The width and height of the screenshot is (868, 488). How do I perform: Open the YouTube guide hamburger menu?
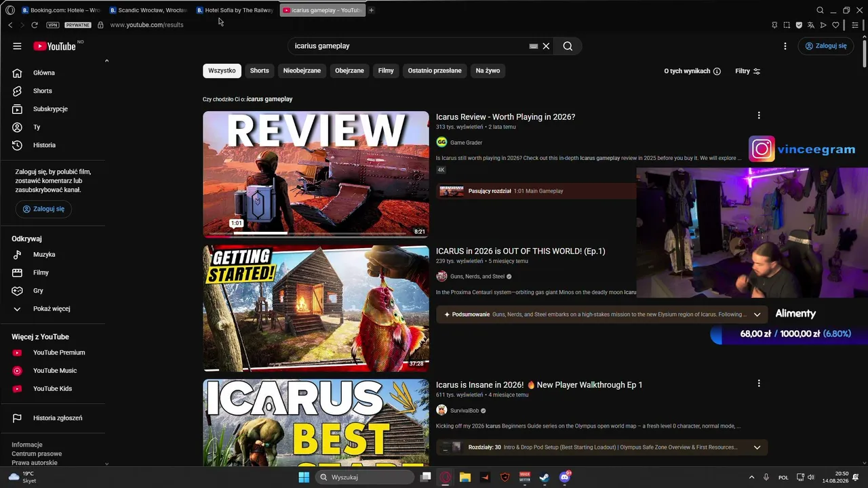pos(17,46)
